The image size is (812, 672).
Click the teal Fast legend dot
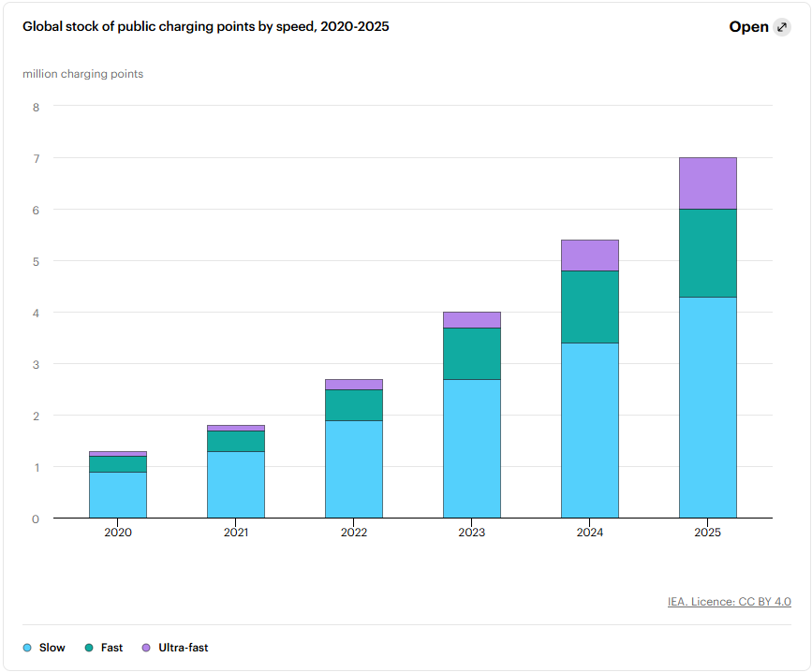point(89,648)
